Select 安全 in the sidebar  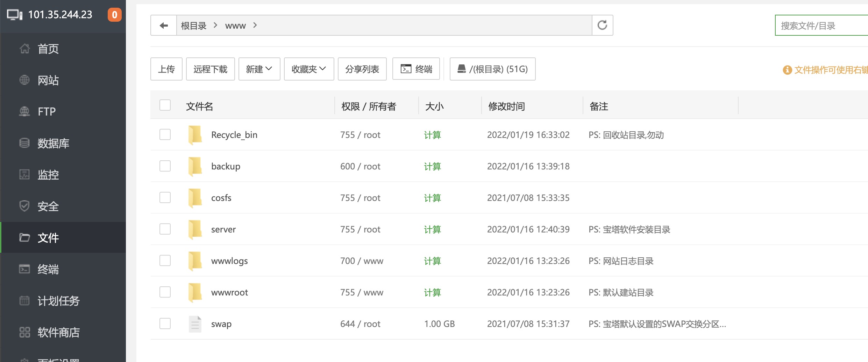pos(48,206)
